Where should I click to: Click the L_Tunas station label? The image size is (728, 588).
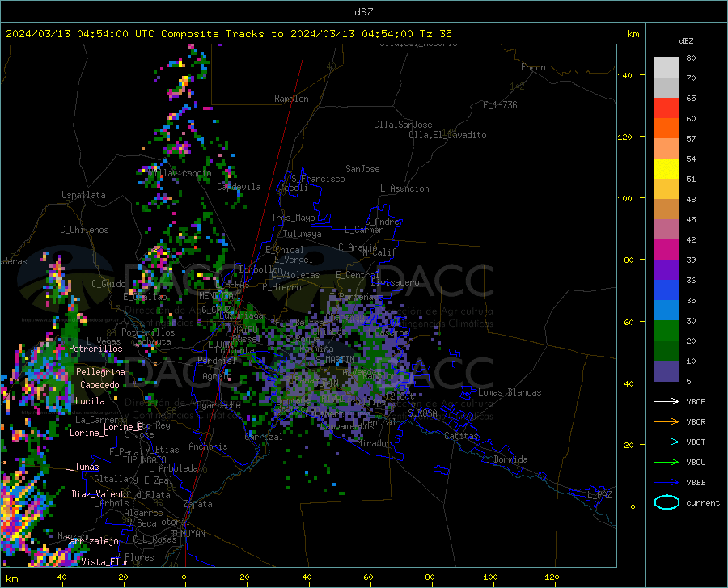(82, 467)
